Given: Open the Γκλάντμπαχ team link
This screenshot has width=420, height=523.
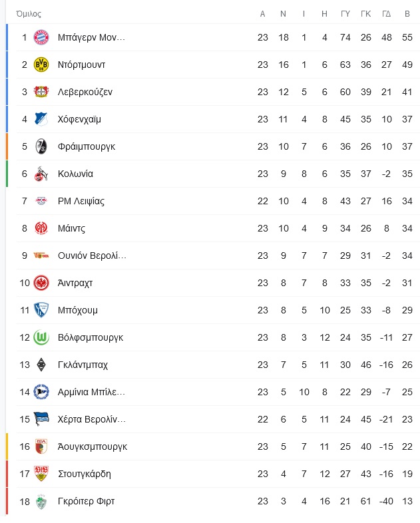Looking at the screenshot, I should click(83, 365).
